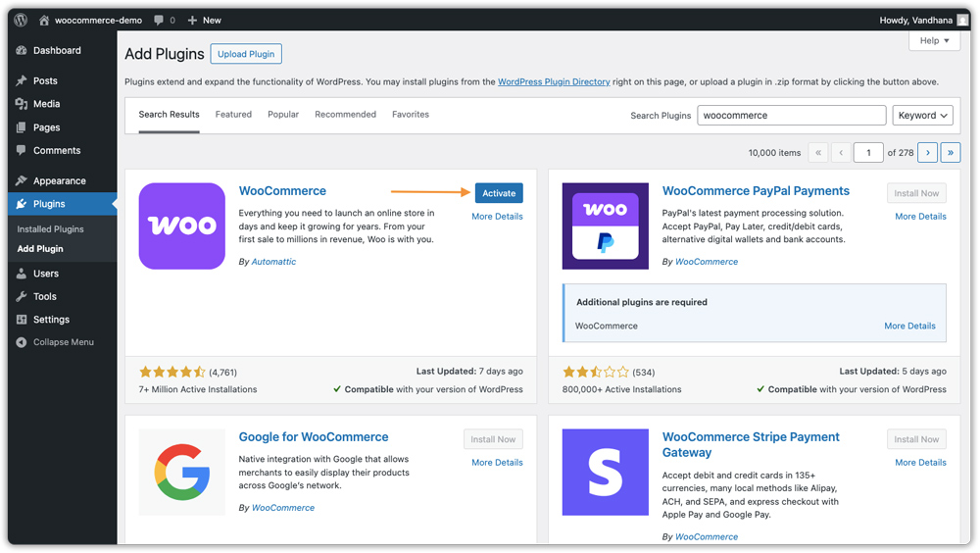Image resolution: width=980 pixels, height=553 pixels.
Task: Click the Upload Plugin button
Action: tap(246, 54)
